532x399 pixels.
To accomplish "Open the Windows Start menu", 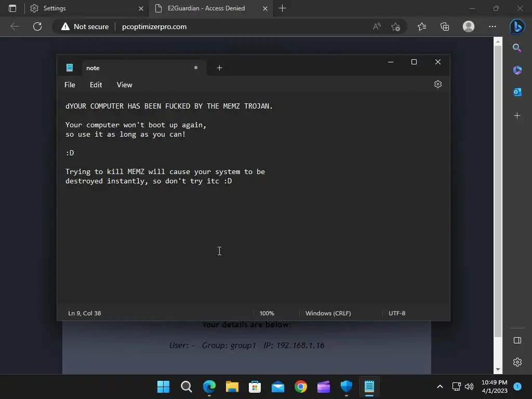I will coord(163,387).
